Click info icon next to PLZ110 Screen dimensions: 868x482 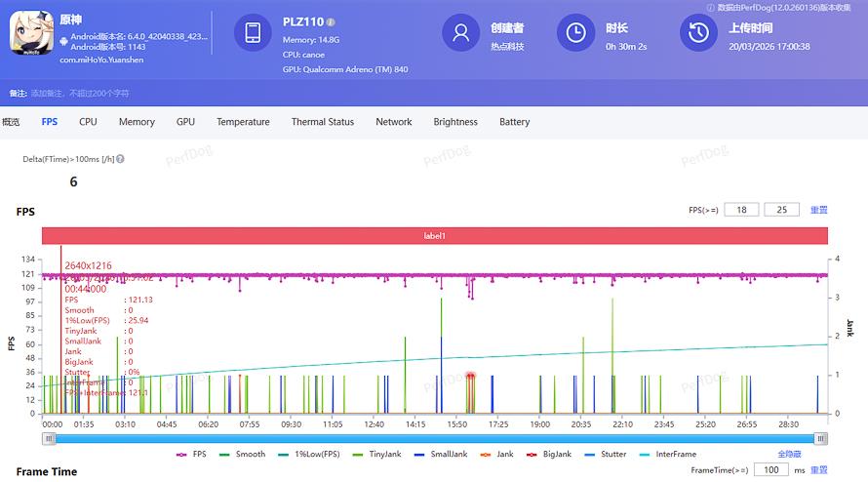pos(331,21)
